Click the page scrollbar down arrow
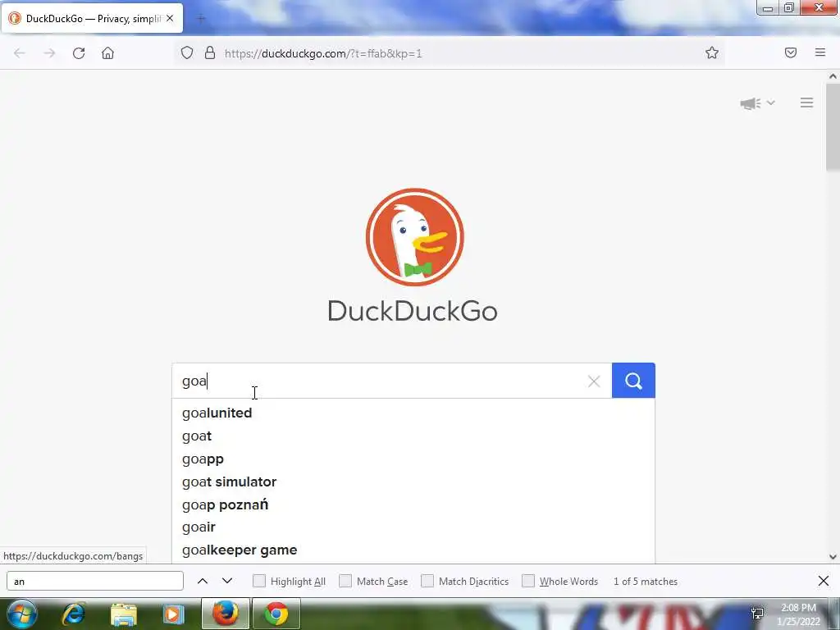 pos(833,557)
